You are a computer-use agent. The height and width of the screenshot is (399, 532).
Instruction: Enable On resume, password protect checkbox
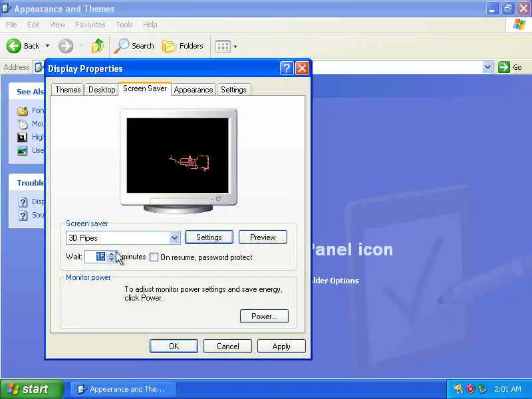(x=154, y=257)
